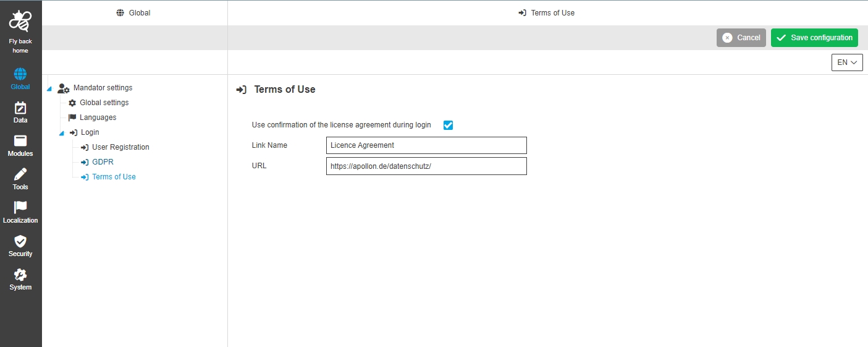Viewport: 868px width, 347px height.
Task: Collapse the Login tree branch arrow
Action: 61,133
